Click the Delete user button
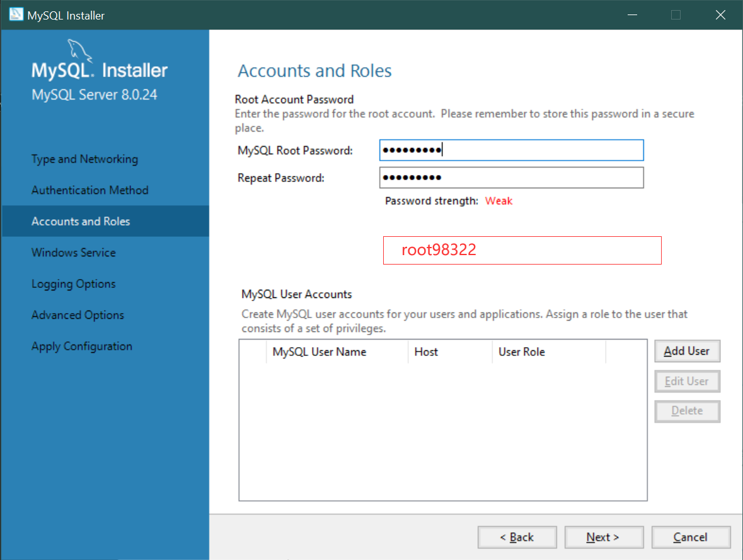This screenshot has height=560, width=743. [x=687, y=411]
